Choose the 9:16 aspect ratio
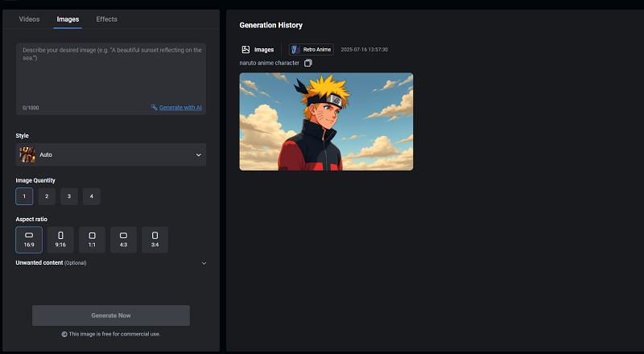This screenshot has height=354, width=644. pos(60,240)
